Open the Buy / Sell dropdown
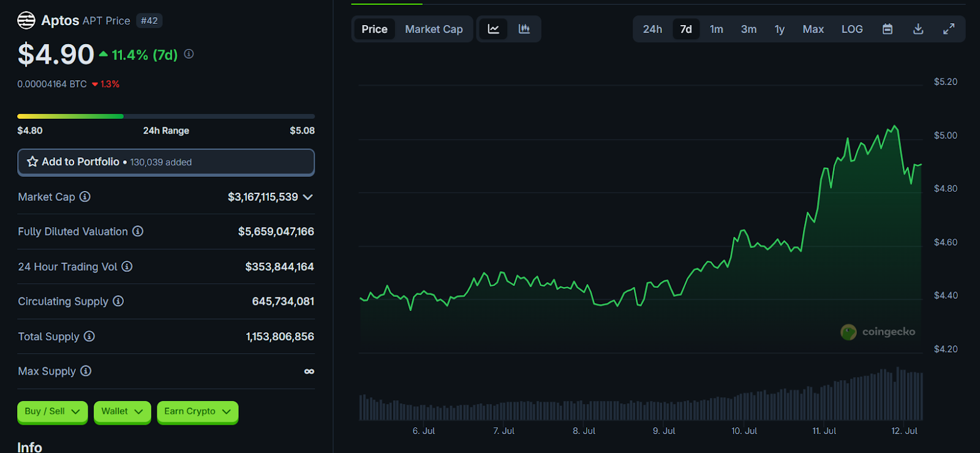The width and height of the screenshot is (980, 453). [52, 411]
